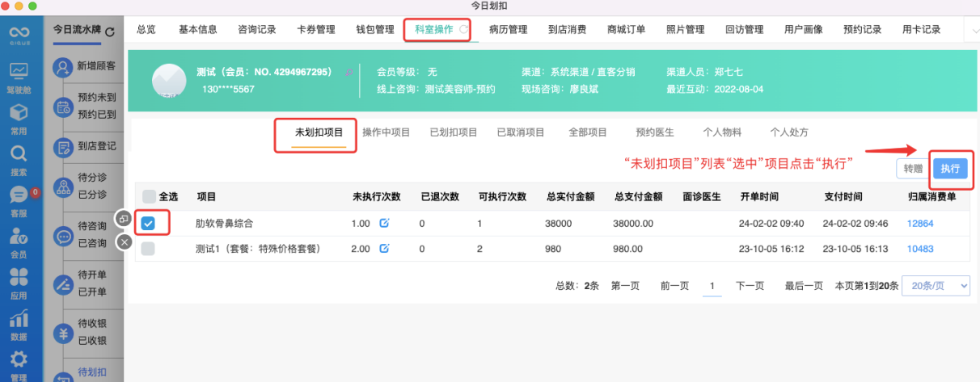Open the 驾驶舱 dashboard icon
Viewport: 980px width, 382px height.
(x=19, y=71)
